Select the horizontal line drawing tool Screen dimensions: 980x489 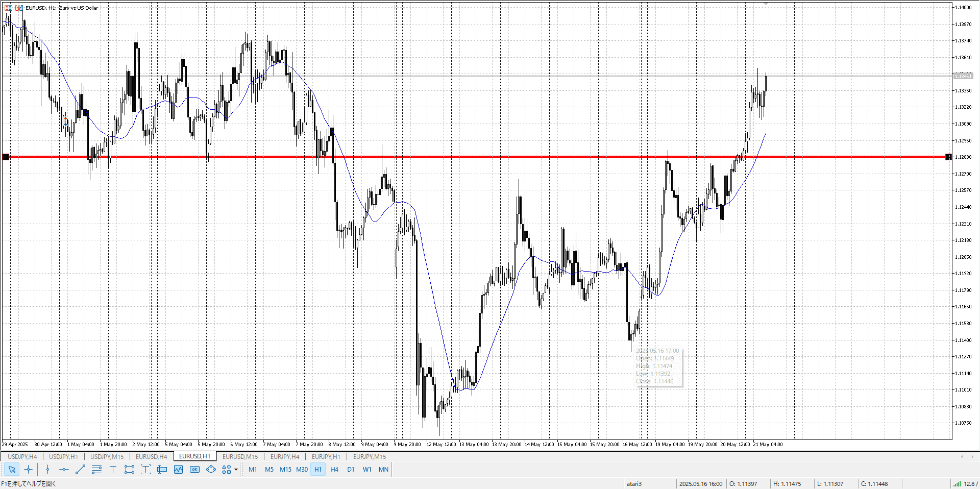(x=64, y=470)
